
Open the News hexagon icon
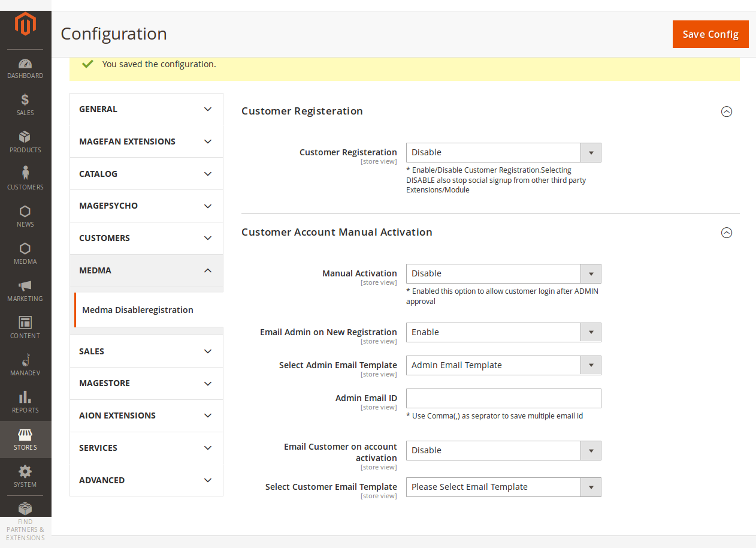click(25, 212)
